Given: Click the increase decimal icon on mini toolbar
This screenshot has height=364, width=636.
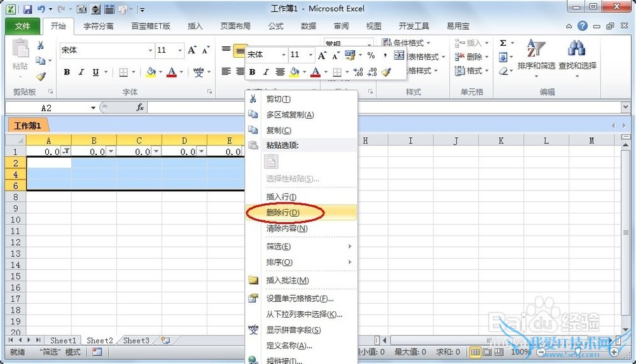Looking at the screenshot, I should click(358, 72).
